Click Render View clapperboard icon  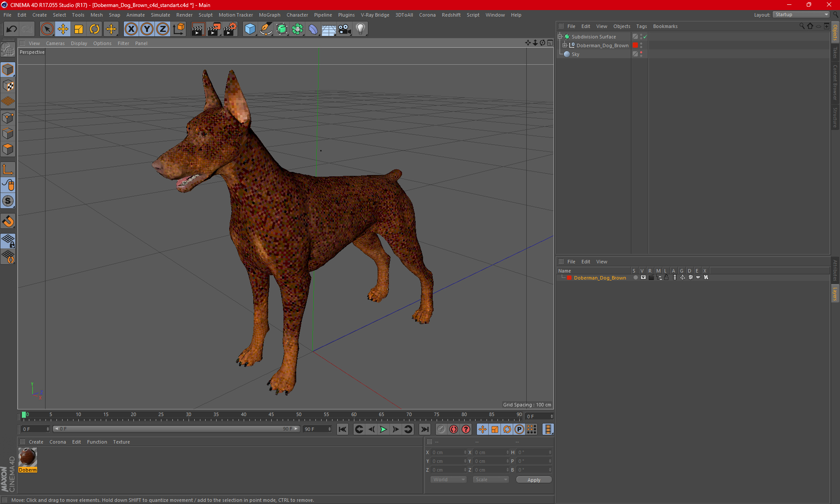click(198, 29)
